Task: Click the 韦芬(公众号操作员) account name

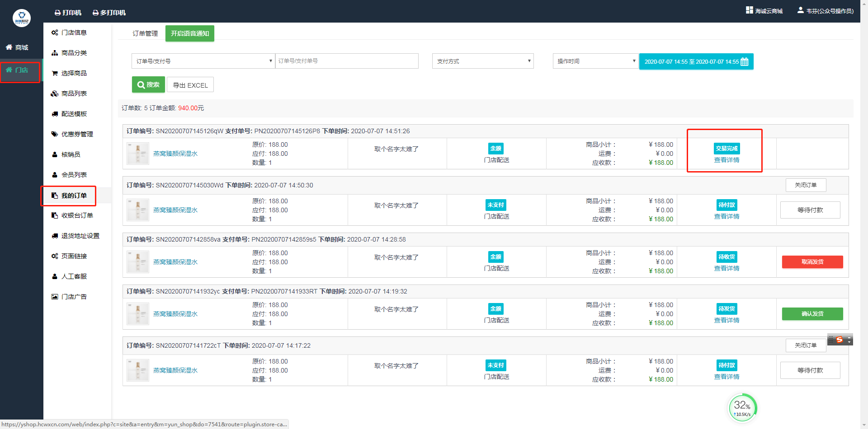Action: 830,11
